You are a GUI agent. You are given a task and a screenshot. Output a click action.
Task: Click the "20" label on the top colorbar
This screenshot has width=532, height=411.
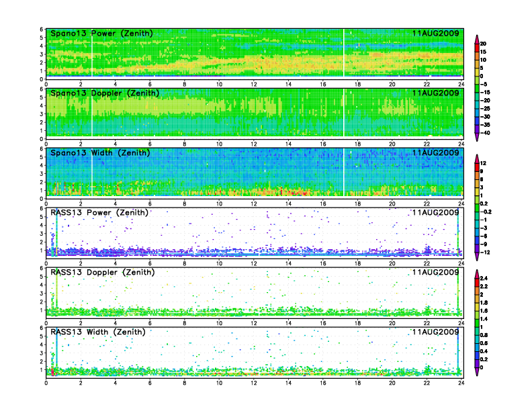pyautogui.click(x=483, y=44)
